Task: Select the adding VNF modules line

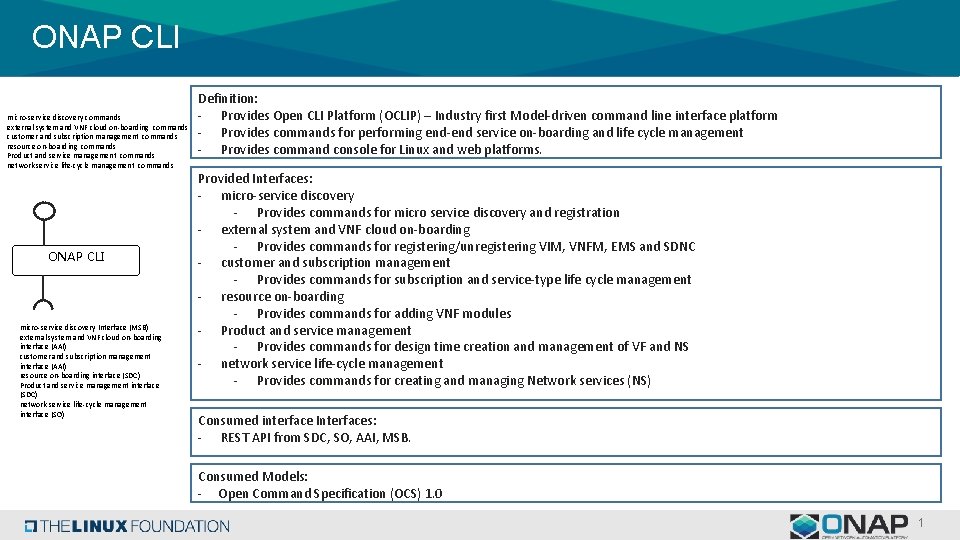Action: click(384, 313)
